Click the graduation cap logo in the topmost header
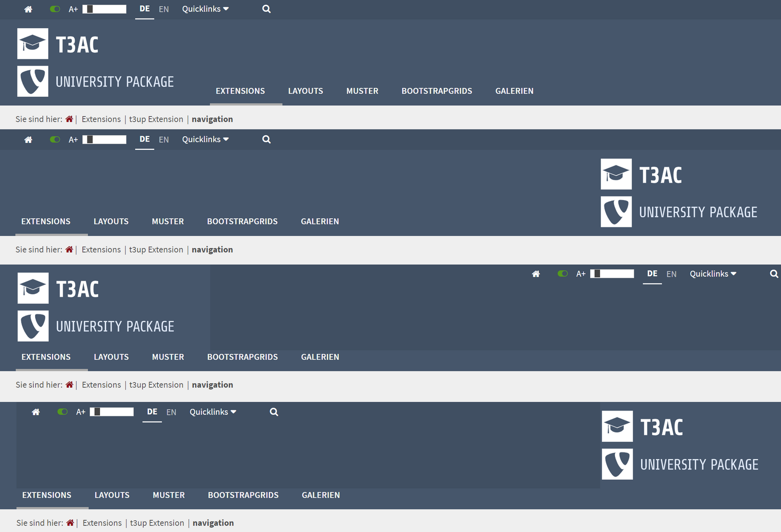The width and height of the screenshot is (781, 532). coord(33,43)
